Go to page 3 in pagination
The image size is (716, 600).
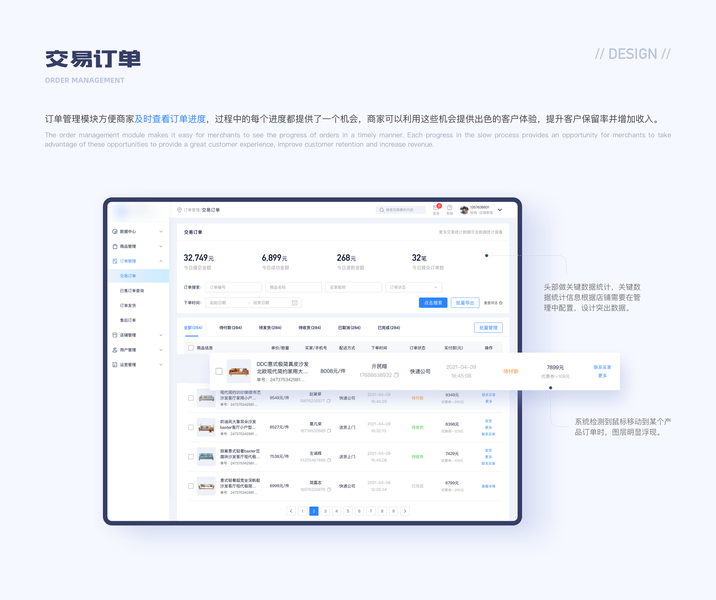[325, 511]
